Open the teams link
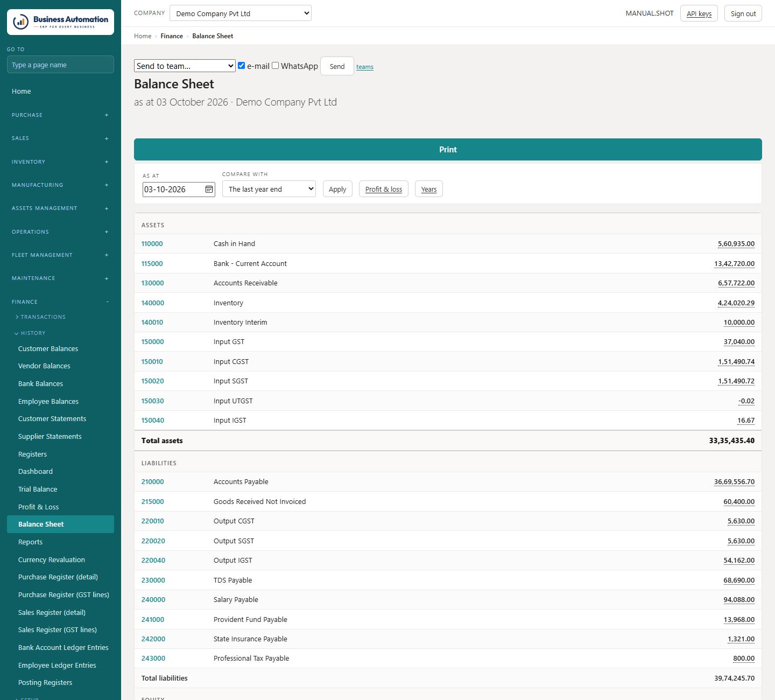775x700 pixels. pyautogui.click(x=365, y=67)
